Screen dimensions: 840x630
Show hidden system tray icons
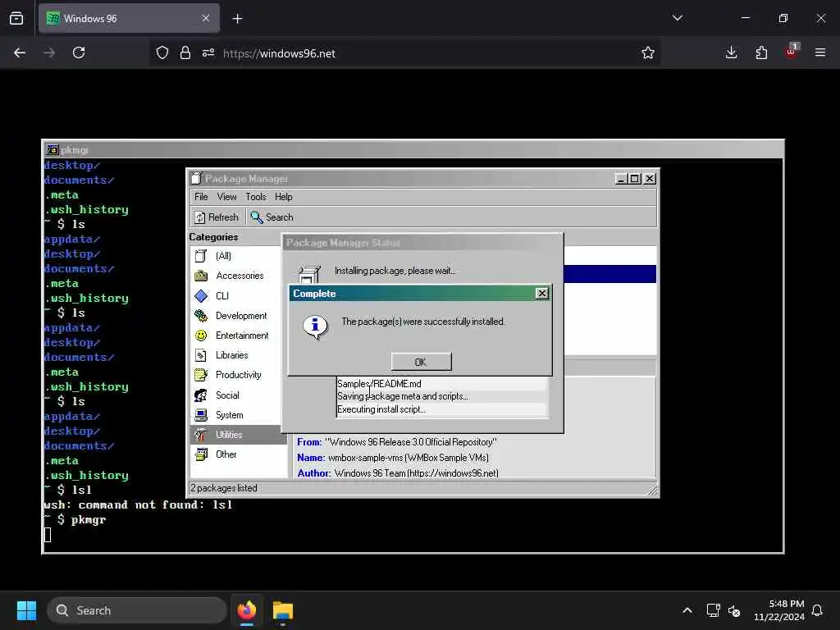pos(687,610)
